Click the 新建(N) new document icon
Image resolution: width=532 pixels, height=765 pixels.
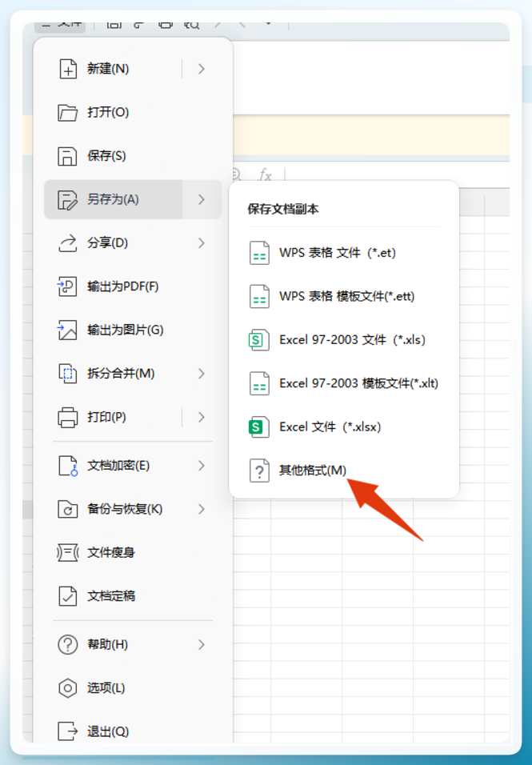pyautogui.click(x=68, y=69)
